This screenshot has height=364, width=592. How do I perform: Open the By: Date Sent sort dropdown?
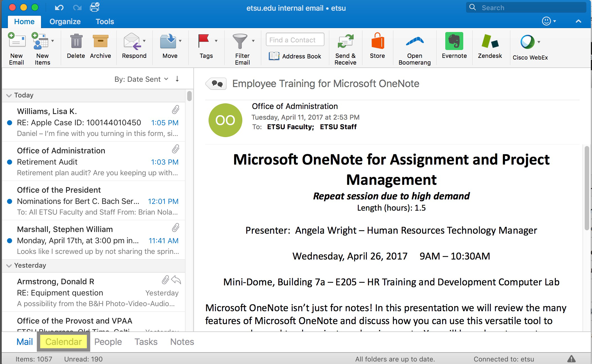click(141, 79)
